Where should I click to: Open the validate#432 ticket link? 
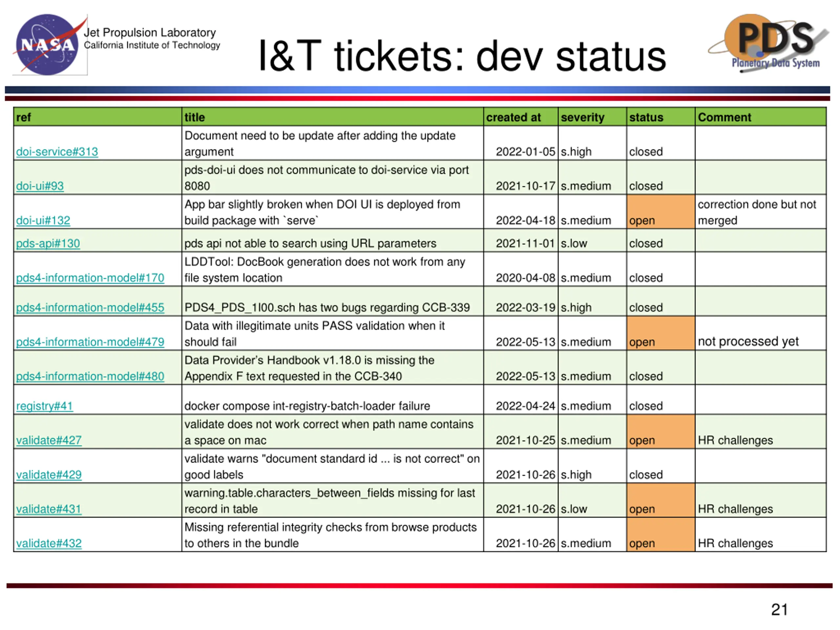pyautogui.click(x=49, y=543)
